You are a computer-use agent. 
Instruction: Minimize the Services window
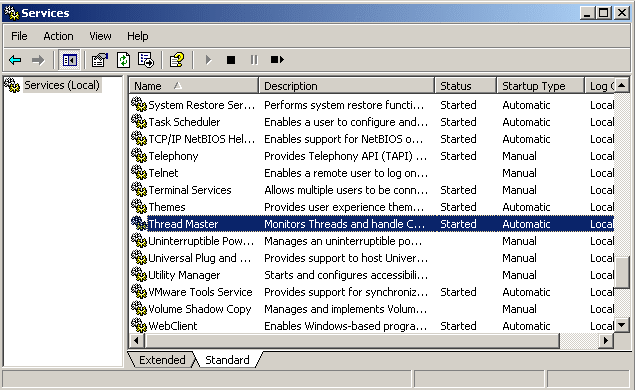(x=587, y=13)
